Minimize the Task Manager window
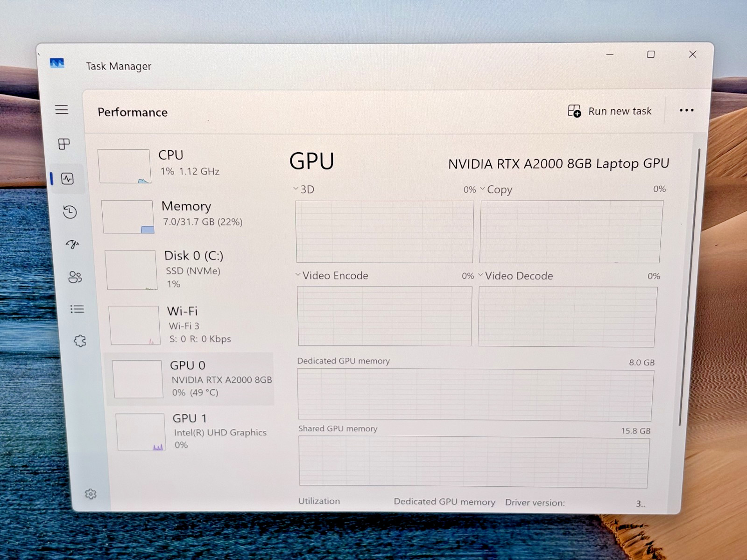 (x=610, y=55)
